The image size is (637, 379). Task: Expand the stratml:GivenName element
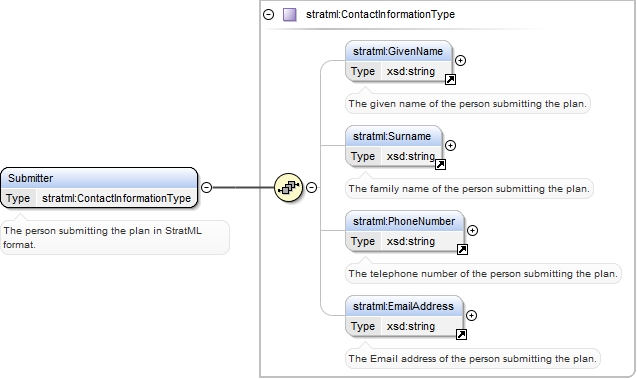[x=460, y=61]
